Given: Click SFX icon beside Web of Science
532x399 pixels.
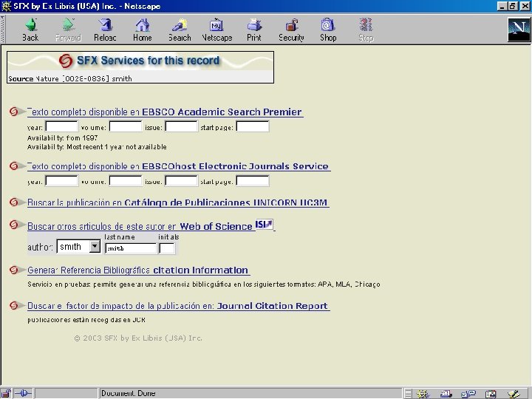Looking at the screenshot, I should pos(14,225).
